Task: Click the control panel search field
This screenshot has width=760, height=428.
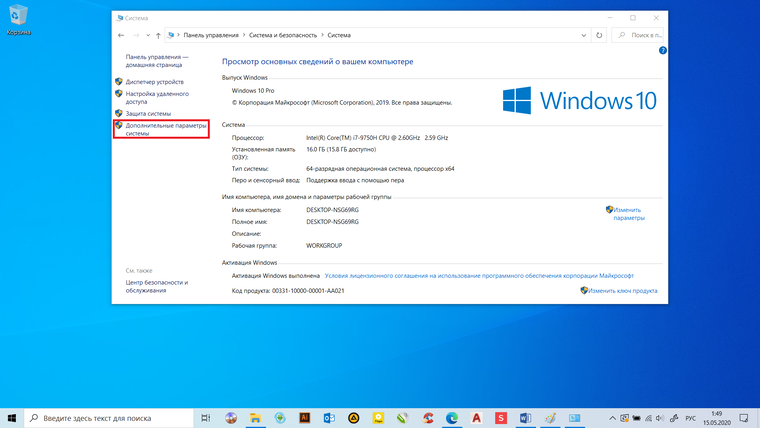Action: click(637, 35)
